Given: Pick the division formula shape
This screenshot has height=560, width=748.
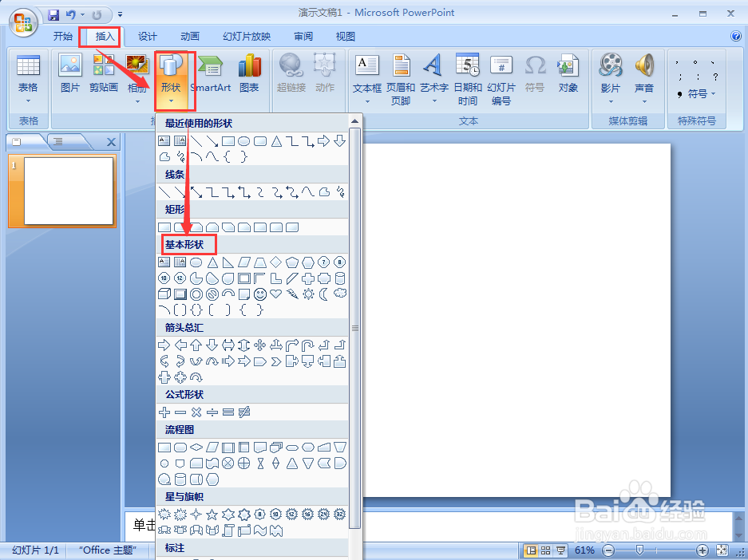Looking at the screenshot, I should click(212, 412).
